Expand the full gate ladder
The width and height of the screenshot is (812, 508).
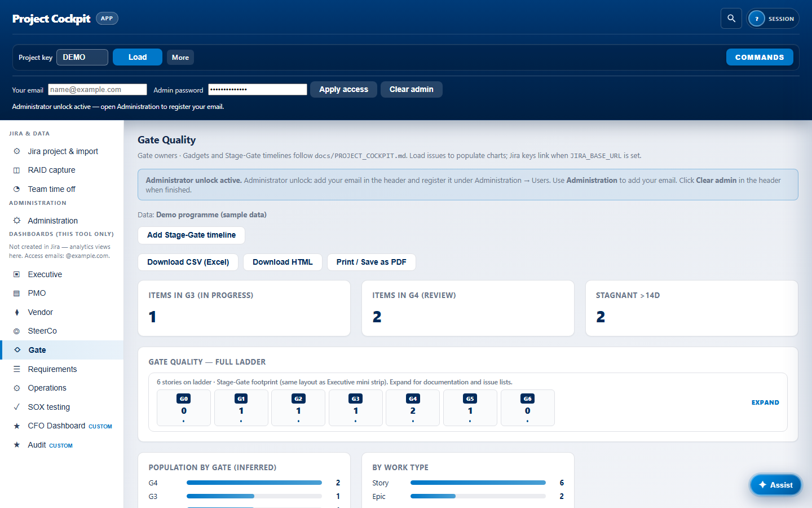[765, 402]
